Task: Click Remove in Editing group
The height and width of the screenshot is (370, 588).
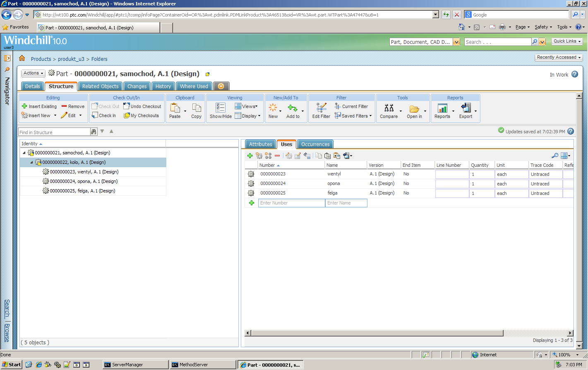Action: [x=73, y=106]
